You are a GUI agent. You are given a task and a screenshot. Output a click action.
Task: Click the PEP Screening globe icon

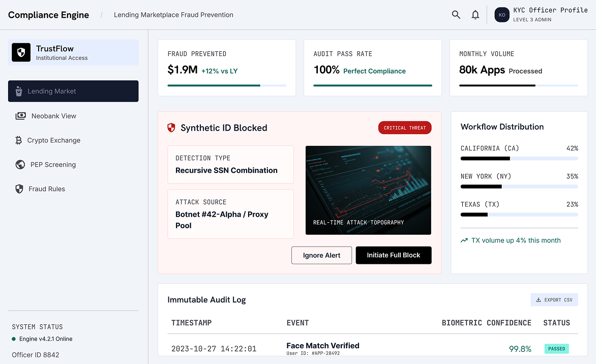tap(20, 165)
